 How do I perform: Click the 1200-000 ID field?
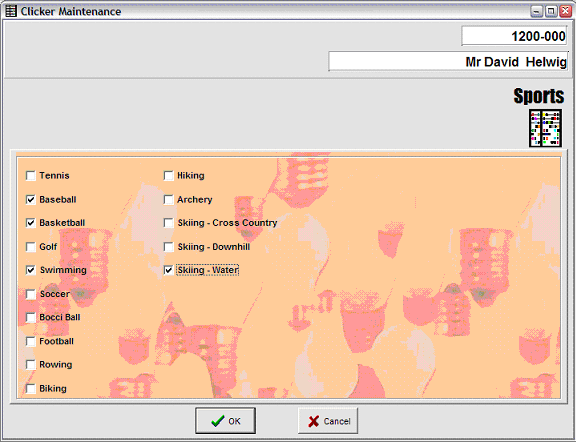[514, 36]
